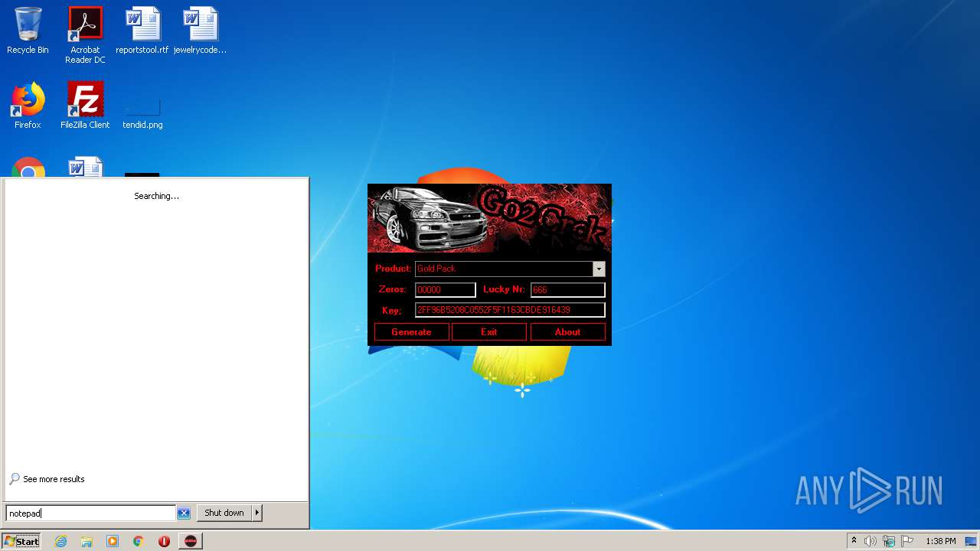Expand the Shut down options arrow

point(257,513)
